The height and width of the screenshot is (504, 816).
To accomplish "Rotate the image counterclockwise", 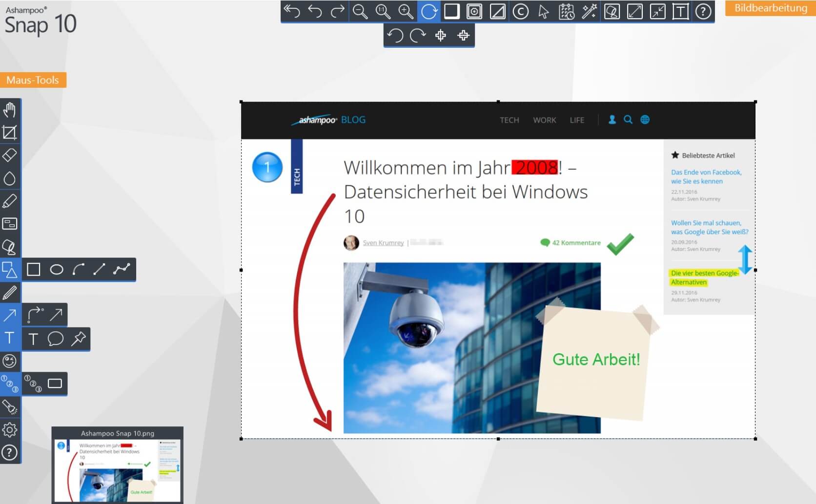I will click(395, 35).
